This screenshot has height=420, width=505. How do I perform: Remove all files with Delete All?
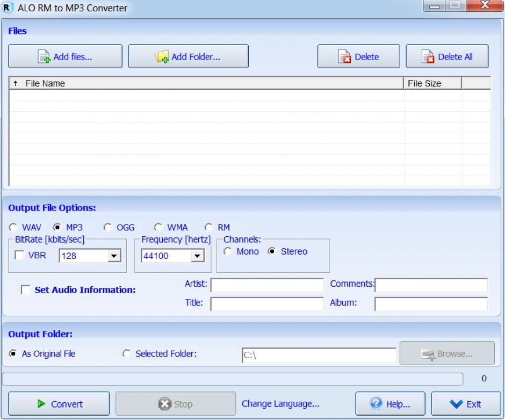coord(446,56)
